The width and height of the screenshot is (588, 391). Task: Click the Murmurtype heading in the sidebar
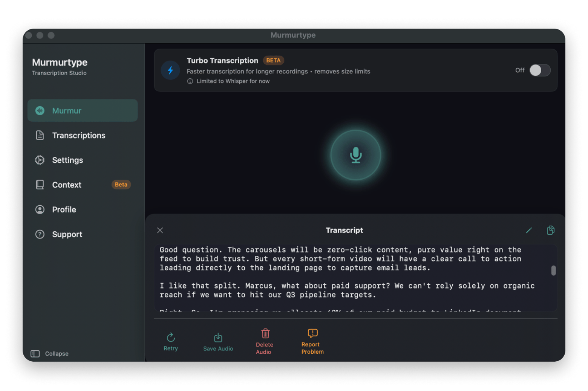(60, 62)
